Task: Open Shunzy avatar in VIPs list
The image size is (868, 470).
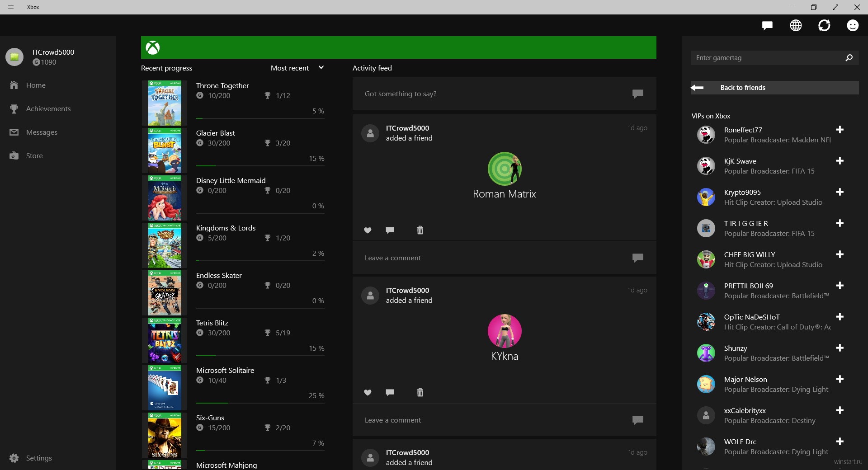Action: tap(706, 353)
